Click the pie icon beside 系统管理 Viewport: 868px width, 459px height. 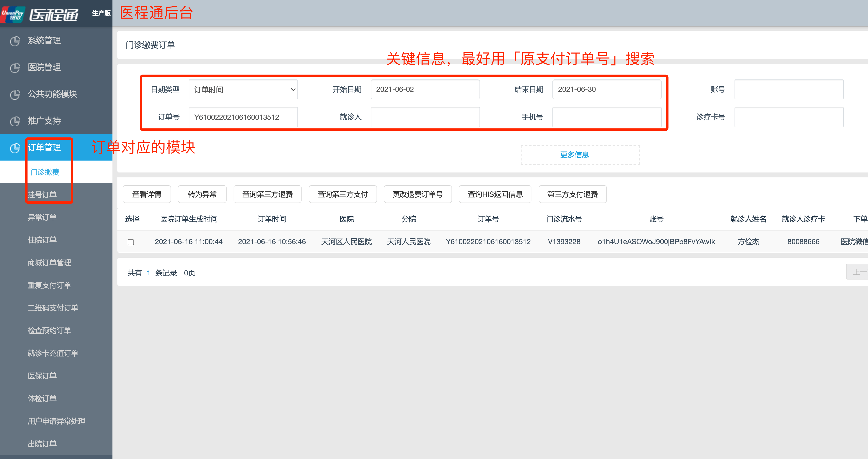click(15, 41)
